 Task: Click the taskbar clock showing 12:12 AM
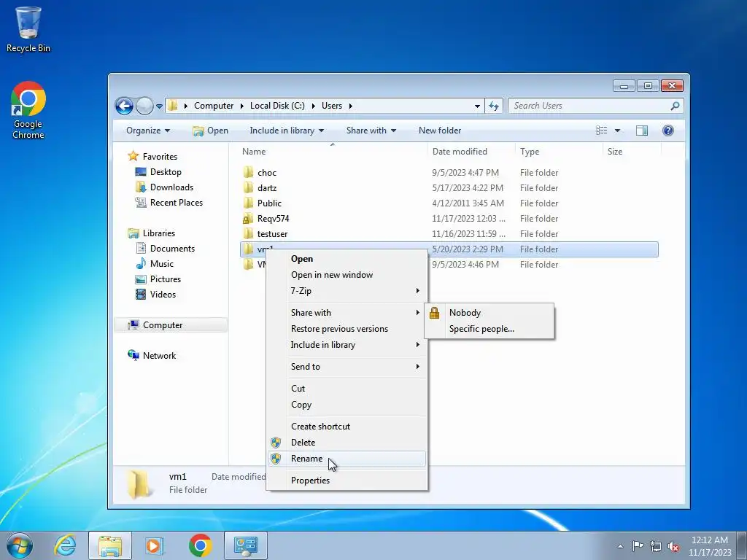click(x=709, y=546)
